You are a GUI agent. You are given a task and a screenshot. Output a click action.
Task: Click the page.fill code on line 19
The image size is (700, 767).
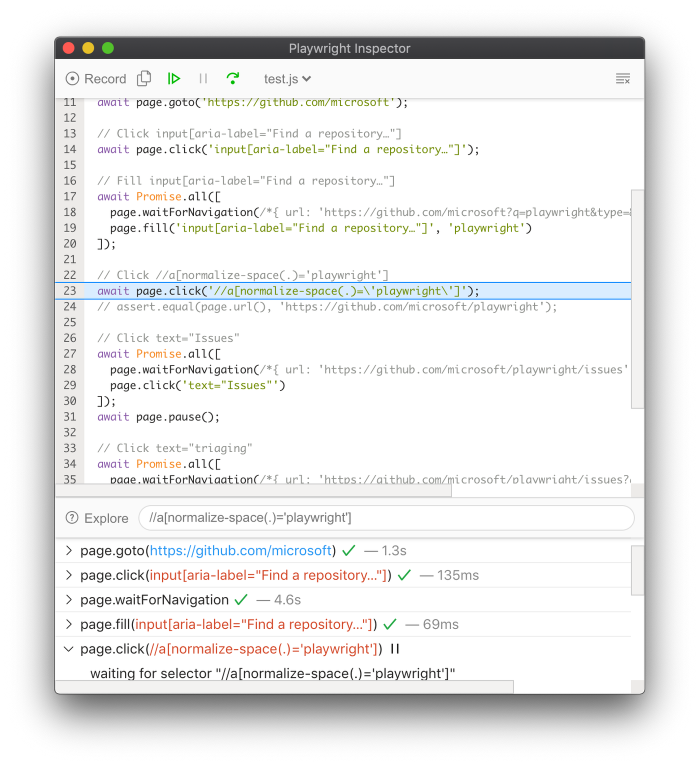pyautogui.click(x=321, y=228)
